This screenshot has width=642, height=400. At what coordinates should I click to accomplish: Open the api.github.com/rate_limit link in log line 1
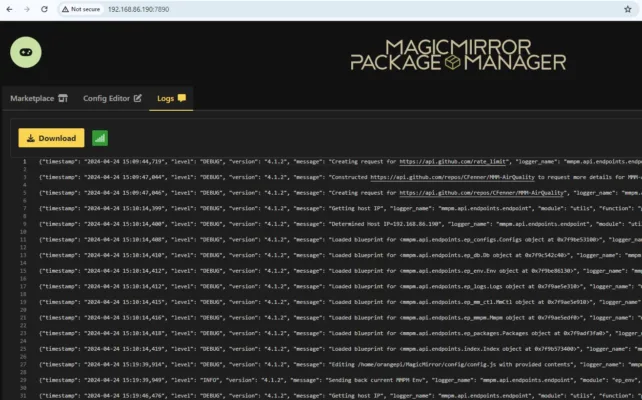[454, 162]
